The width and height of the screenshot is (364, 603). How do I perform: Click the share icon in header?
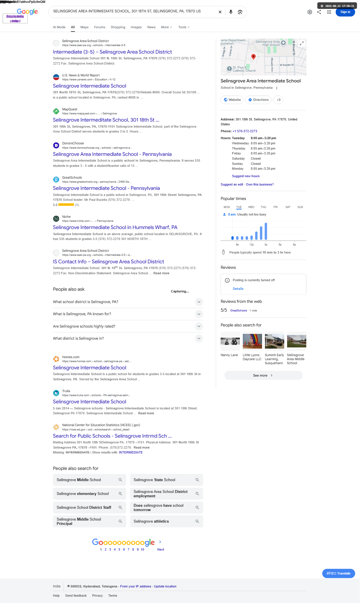click(x=319, y=12)
